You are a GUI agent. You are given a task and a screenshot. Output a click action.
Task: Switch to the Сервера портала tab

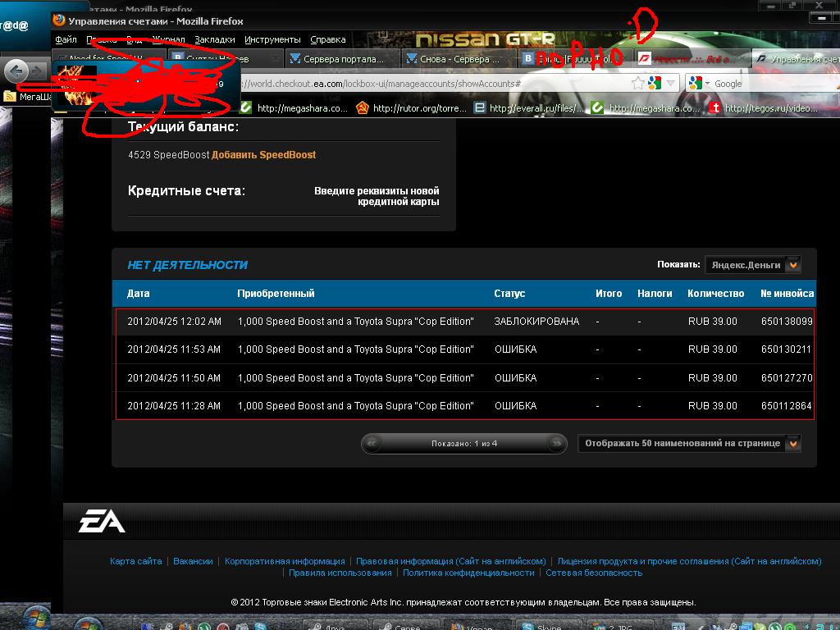(343, 59)
